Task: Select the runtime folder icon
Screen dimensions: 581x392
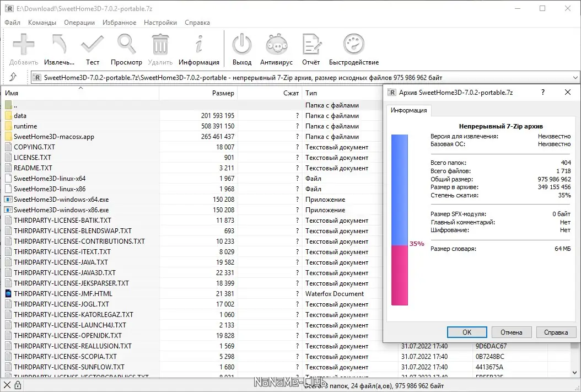Action: [8, 126]
